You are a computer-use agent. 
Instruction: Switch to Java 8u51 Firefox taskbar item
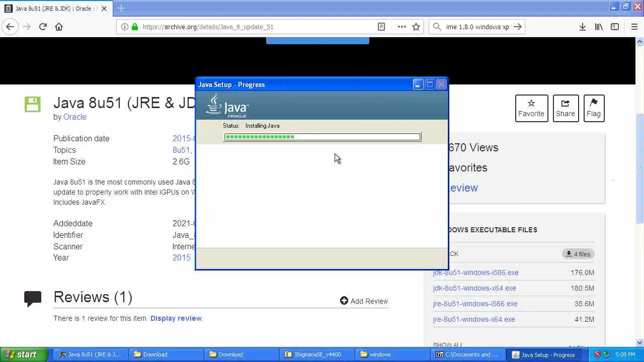[91, 354]
